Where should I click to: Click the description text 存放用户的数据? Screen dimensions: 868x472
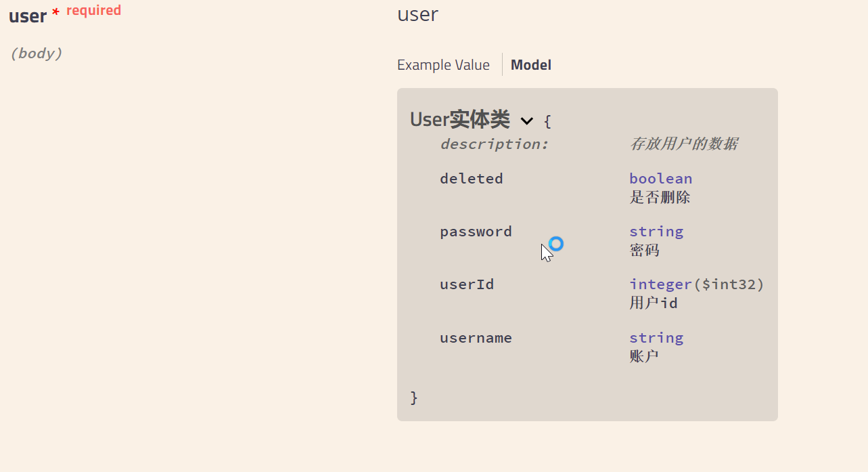(x=684, y=144)
